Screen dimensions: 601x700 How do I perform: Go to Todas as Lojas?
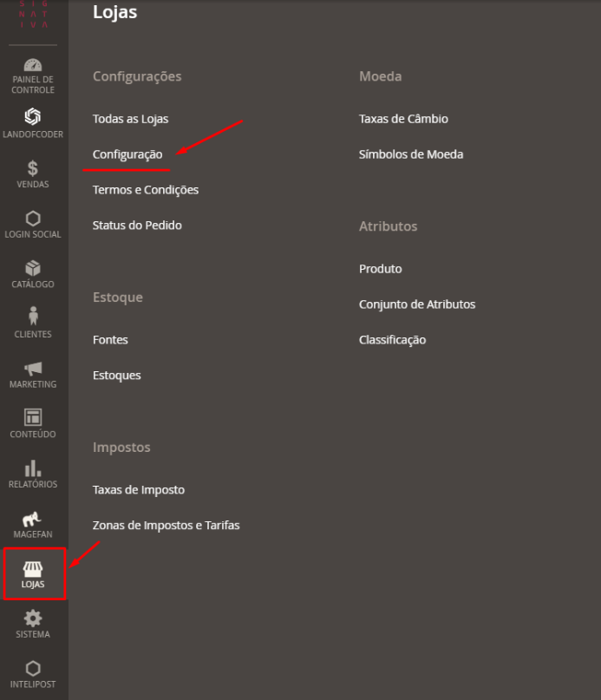pos(130,119)
